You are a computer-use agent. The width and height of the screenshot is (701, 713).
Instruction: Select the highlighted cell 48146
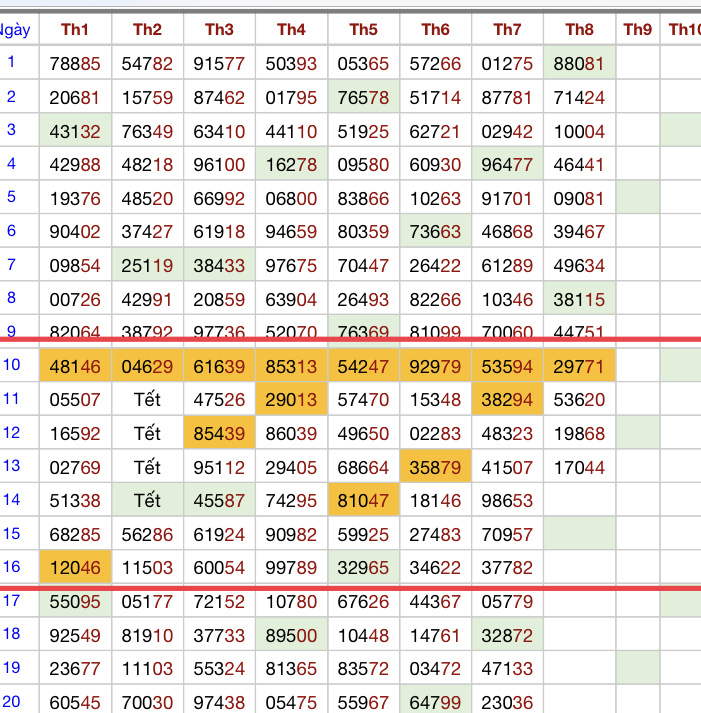tap(75, 366)
